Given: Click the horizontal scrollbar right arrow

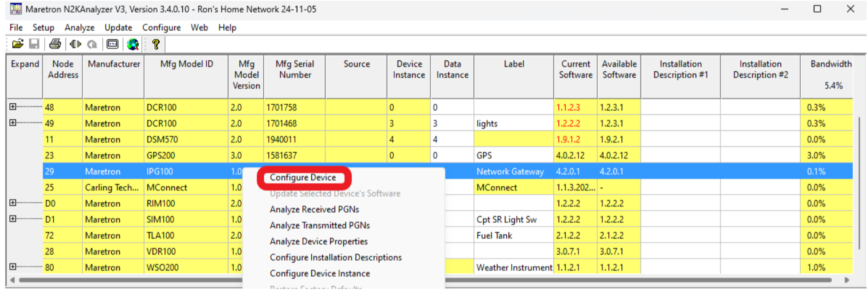Looking at the screenshot, I should click(847, 280).
